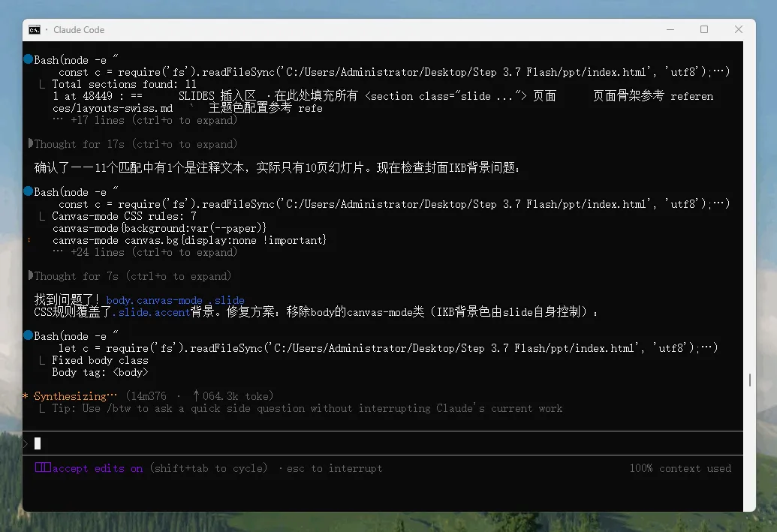Click the blue bullet beside 'Canvas-mode CSS rules' command
Image resolution: width=777 pixels, height=532 pixels.
(29, 191)
